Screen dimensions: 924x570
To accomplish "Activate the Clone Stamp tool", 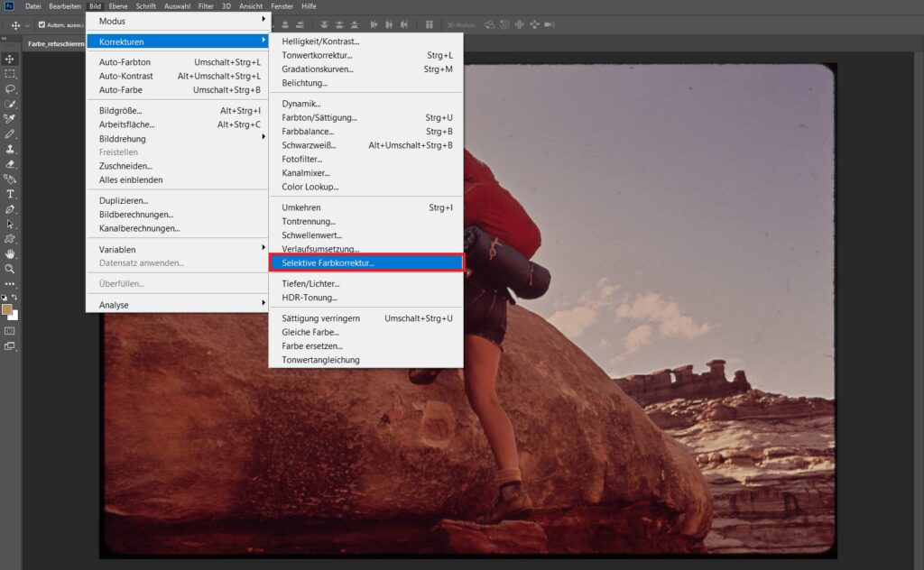I will click(x=10, y=149).
